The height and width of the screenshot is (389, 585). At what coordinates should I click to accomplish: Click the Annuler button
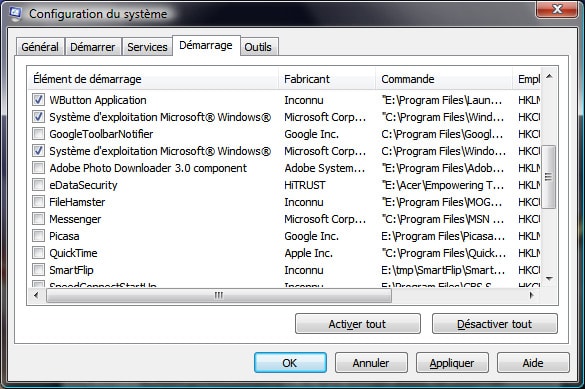coord(371,363)
